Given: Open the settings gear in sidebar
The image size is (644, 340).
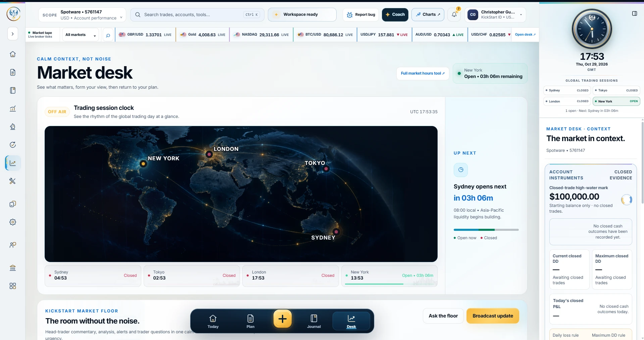Looking at the screenshot, I should (13, 222).
